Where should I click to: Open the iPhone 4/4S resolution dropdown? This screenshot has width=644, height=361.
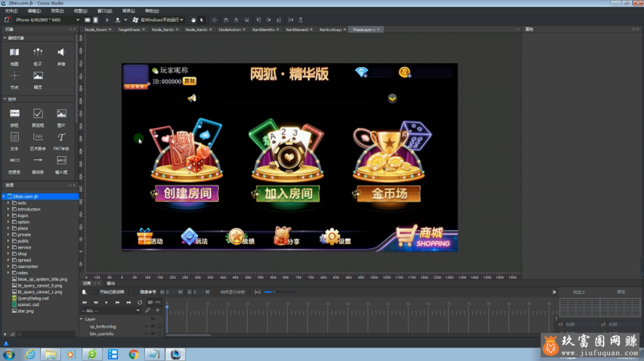point(48,20)
